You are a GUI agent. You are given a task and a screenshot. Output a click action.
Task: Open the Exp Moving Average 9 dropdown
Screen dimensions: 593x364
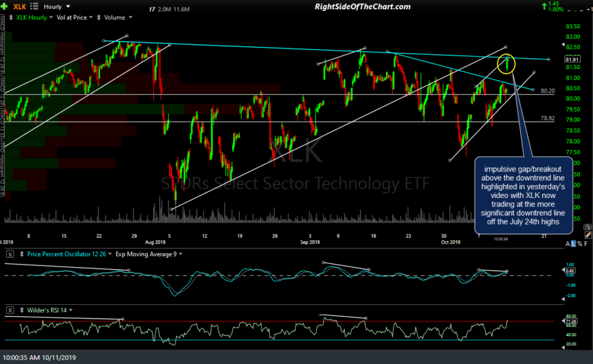click(180, 254)
